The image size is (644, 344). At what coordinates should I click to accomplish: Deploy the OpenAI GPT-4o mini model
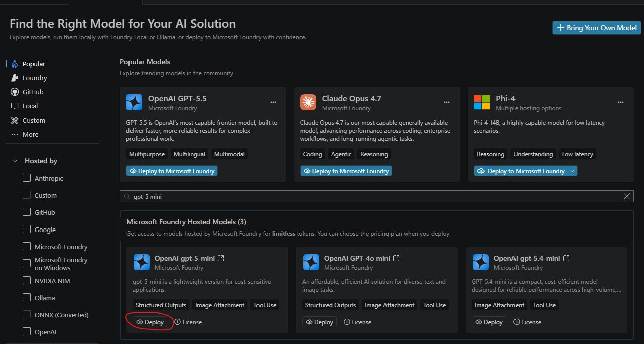pyautogui.click(x=319, y=322)
